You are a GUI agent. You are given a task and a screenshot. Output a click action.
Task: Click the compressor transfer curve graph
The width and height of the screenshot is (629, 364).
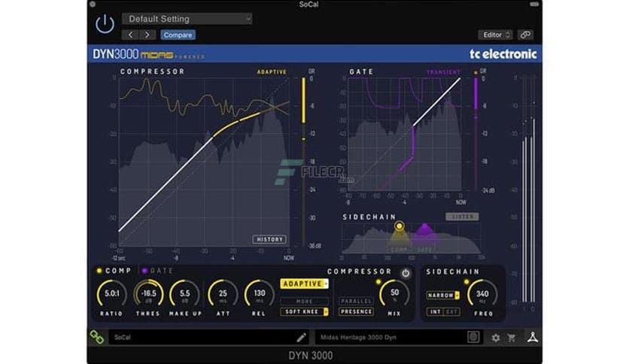[x=204, y=162]
